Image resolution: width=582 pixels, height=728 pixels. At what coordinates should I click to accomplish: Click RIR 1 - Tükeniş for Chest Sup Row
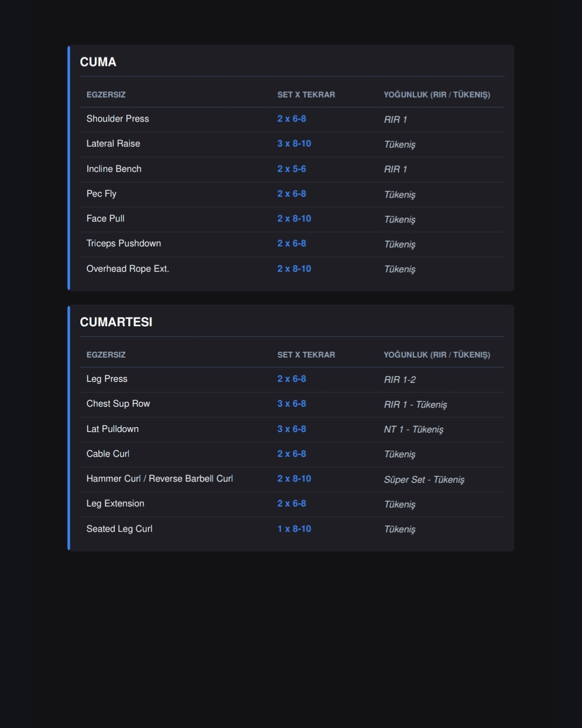pos(415,404)
